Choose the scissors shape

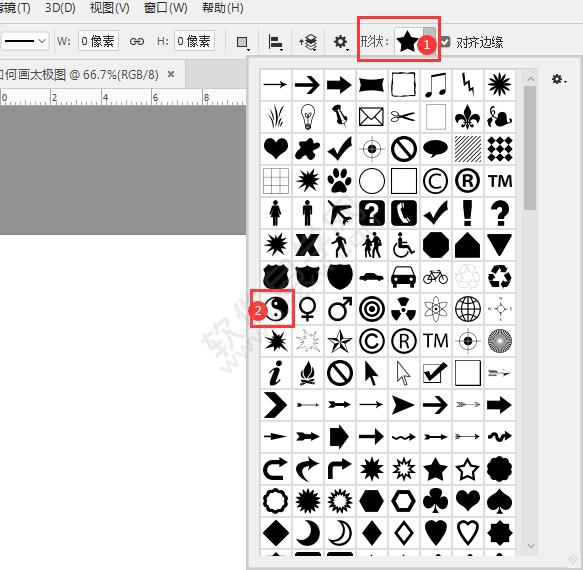pos(403,117)
